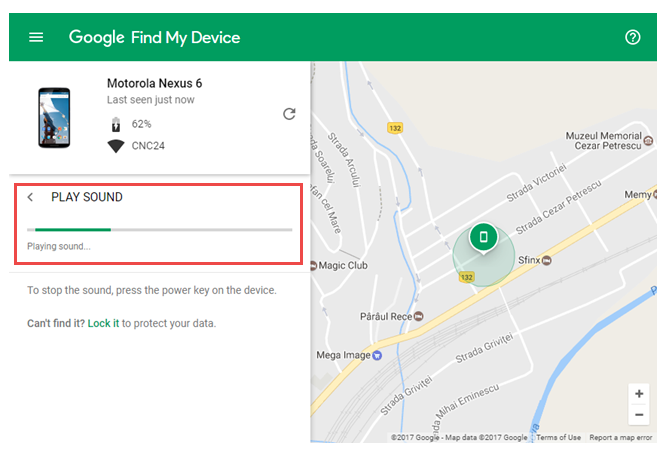Image resolution: width=665 pixels, height=452 pixels.
Task: Click the Magic Club map marker
Action: (314, 266)
